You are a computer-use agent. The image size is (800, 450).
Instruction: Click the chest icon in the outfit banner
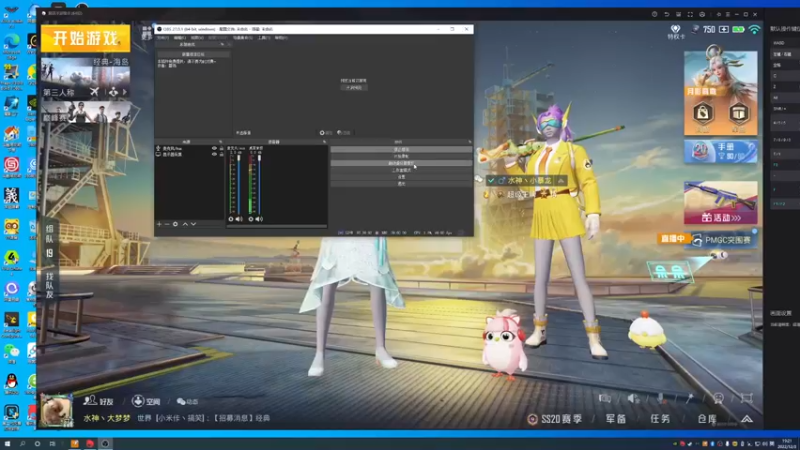739,113
